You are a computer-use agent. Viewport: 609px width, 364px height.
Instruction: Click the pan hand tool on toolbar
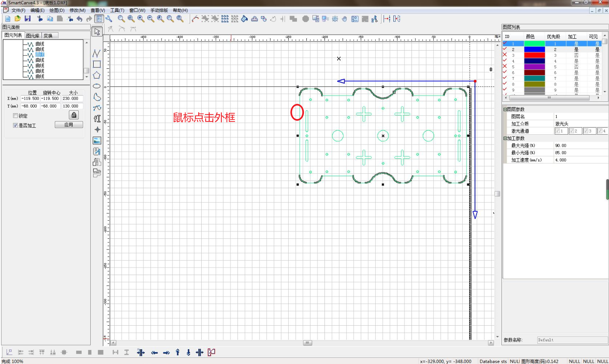pos(344,19)
